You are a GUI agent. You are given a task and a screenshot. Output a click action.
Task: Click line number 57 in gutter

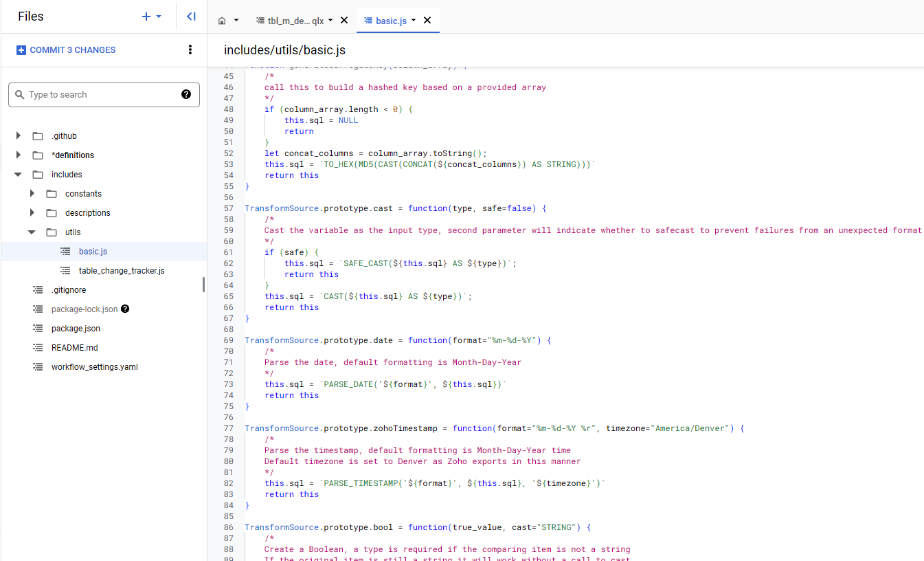click(x=229, y=208)
